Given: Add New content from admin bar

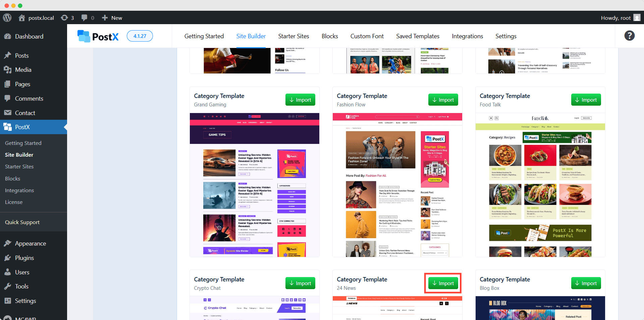Looking at the screenshot, I should (x=112, y=18).
